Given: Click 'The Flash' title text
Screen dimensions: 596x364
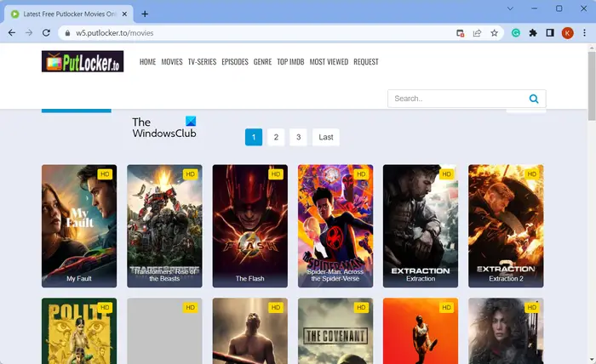Looking at the screenshot, I should (x=249, y=279).
